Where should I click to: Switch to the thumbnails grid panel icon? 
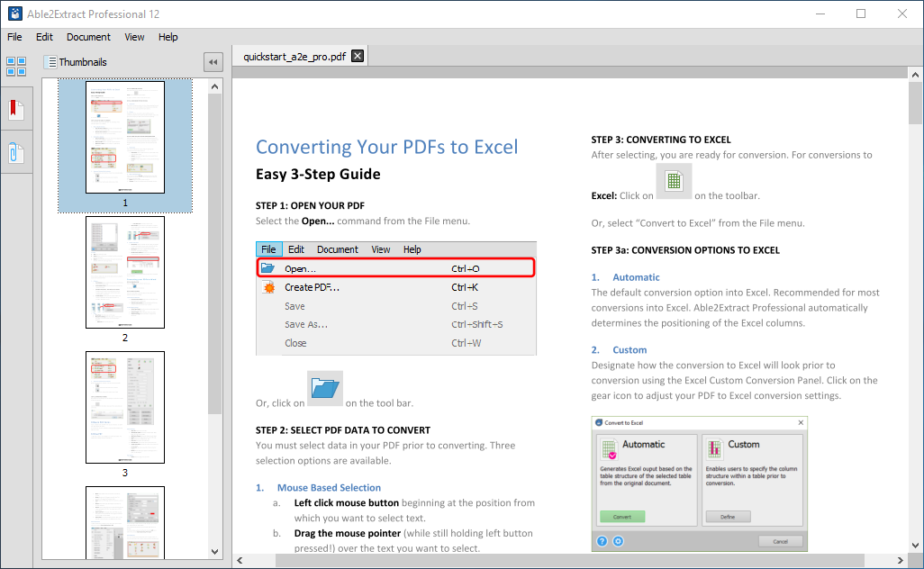click(x=16, y=66)
